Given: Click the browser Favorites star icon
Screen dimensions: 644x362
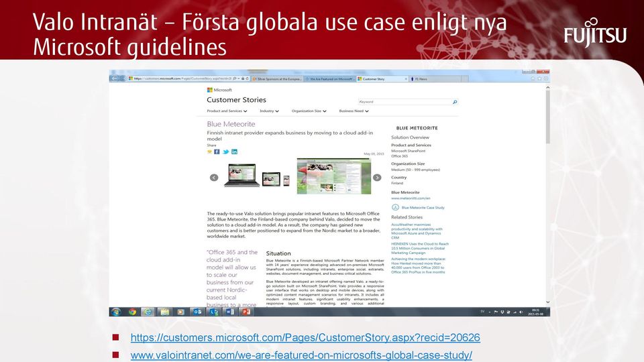Looking at the screenshot, I should 539,78.
